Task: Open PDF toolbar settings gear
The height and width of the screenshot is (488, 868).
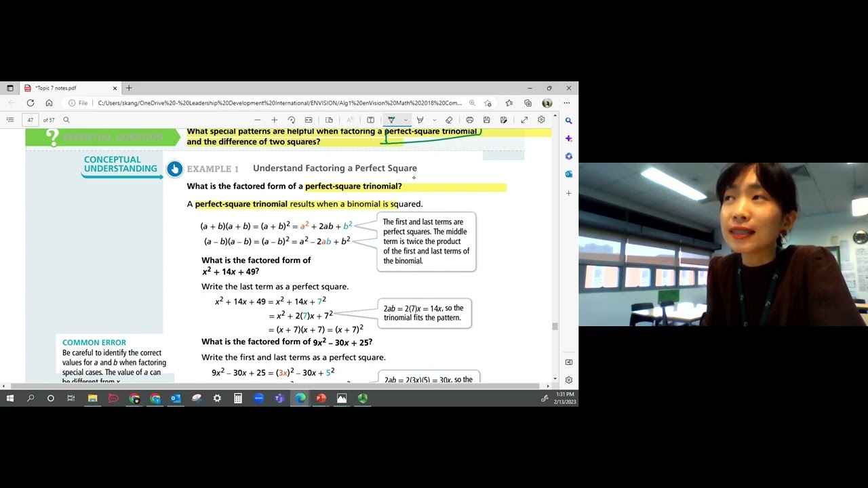Action: pyautogui.click(x=541, y=120)
